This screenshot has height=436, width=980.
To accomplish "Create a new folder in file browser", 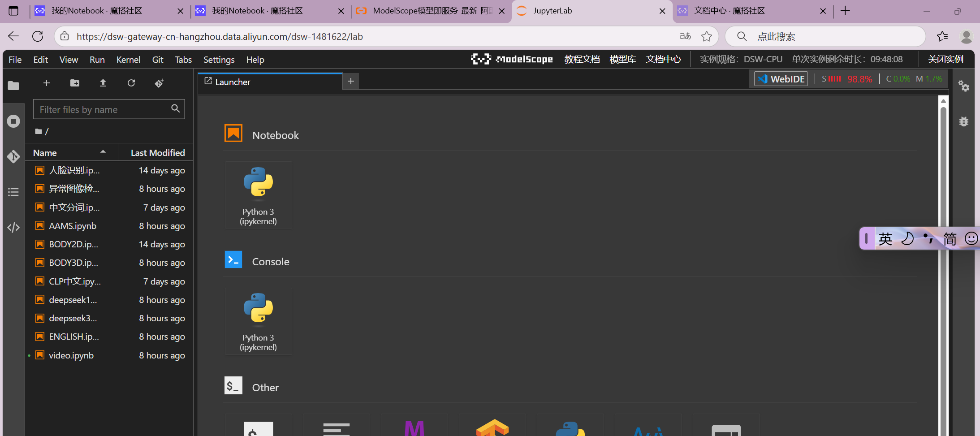I will [x=75, y=83].
